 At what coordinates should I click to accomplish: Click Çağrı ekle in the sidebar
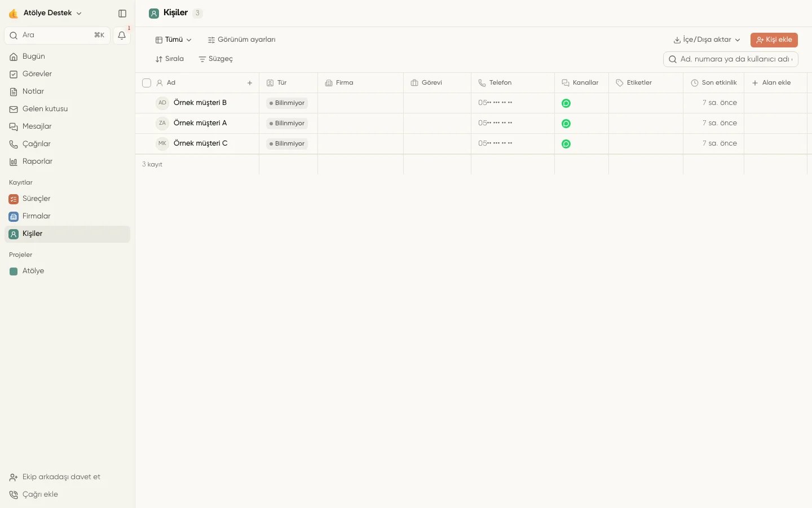[67, 494]
